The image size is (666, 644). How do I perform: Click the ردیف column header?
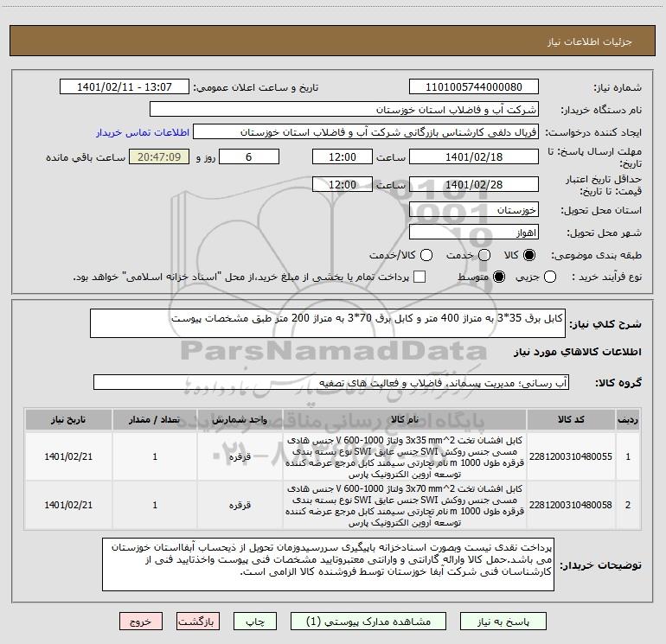coord(628,419)
